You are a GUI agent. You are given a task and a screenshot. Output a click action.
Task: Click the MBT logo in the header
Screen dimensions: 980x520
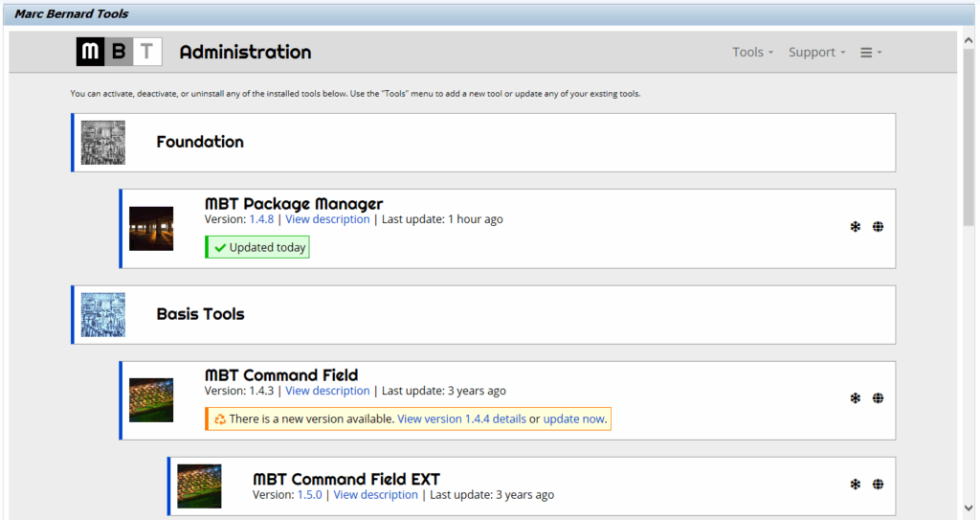[119, 52]
